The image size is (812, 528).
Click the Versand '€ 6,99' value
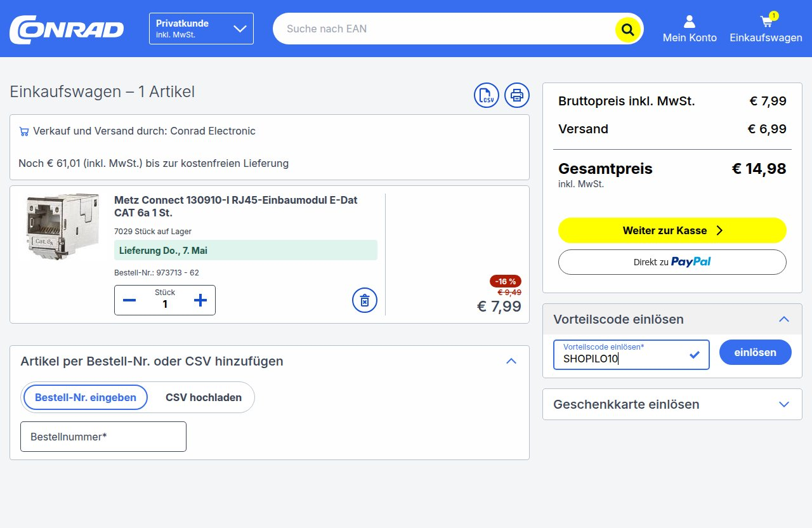(x=767, y=129)
